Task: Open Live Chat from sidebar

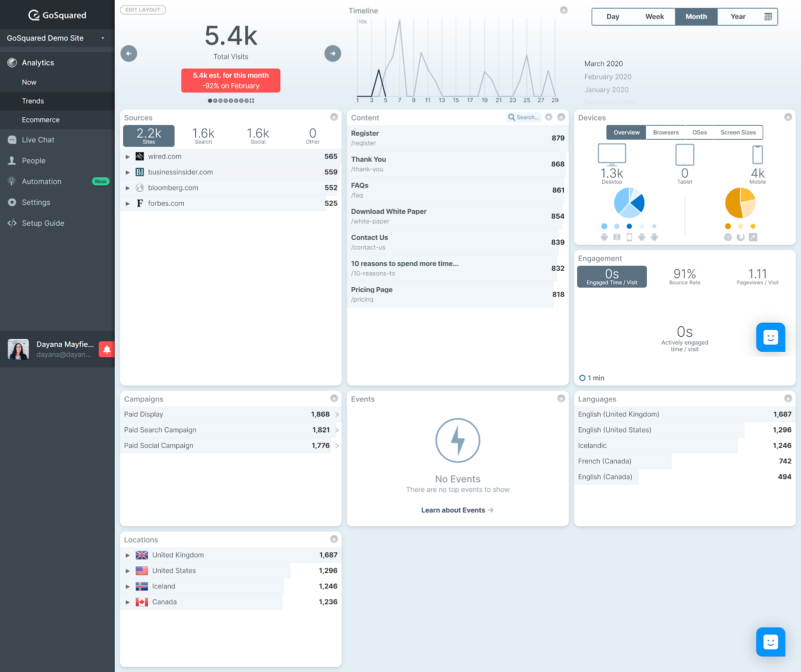Action: point(38,140)
